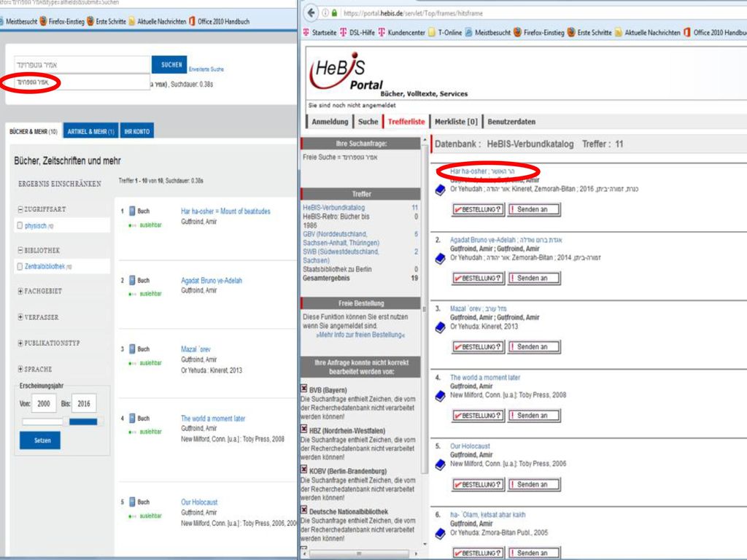The image size is (747, 560).
Task: Click BESTELLUNG for Agadat Bruno ve-Adelah in HeBIS
Action: [x=478, y=278]
